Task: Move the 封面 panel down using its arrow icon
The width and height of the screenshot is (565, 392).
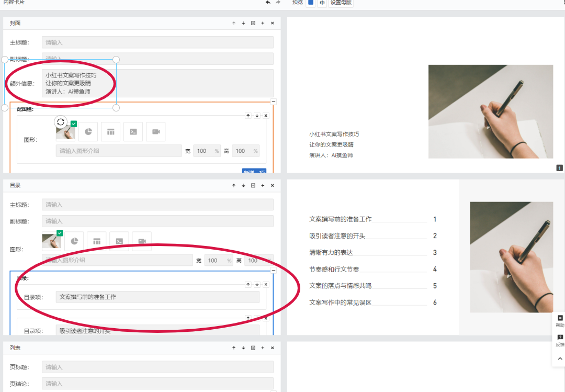Action: tap(243, 23)
